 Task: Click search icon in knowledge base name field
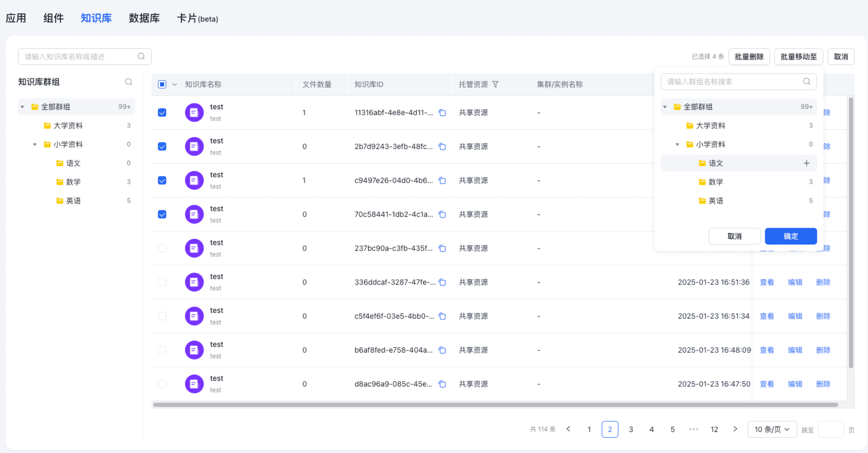[x=141, y=56]
